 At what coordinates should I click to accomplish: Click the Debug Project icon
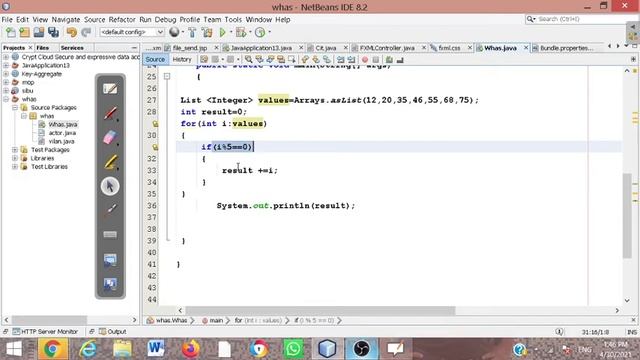click(x=241, y=32)
